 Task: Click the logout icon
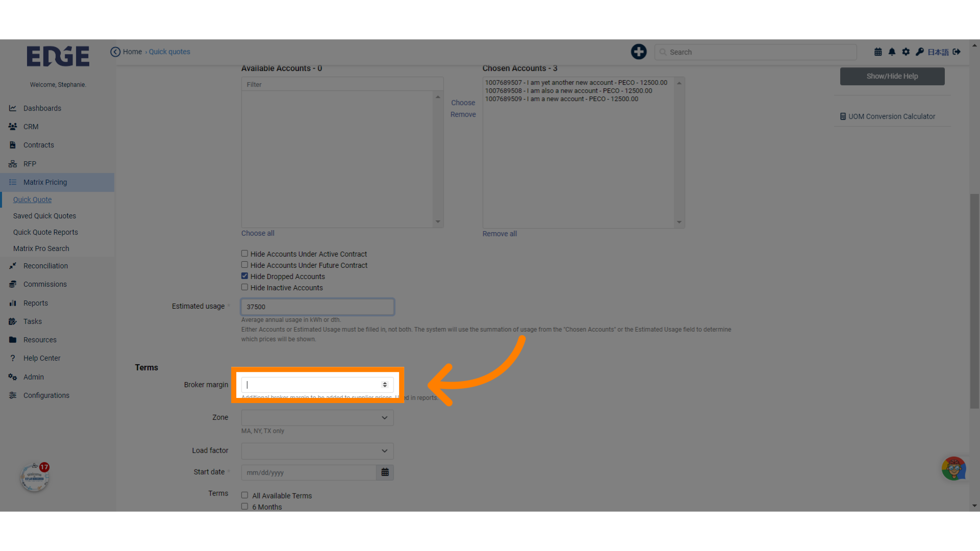[x=957, y=52]
